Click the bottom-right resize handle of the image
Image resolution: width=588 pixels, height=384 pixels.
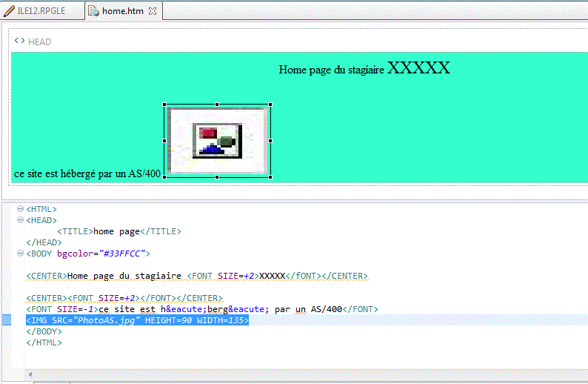[x=270, y=176]
